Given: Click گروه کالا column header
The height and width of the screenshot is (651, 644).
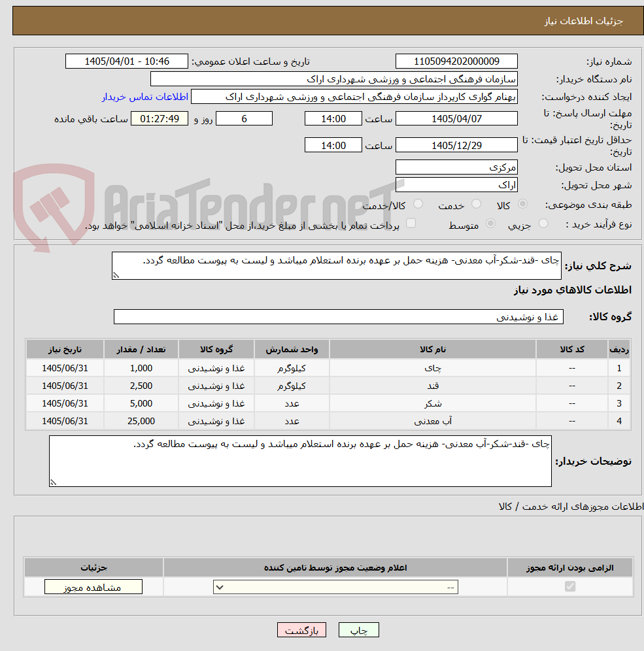Looking at the screenshot, I should tap(216, 349).
